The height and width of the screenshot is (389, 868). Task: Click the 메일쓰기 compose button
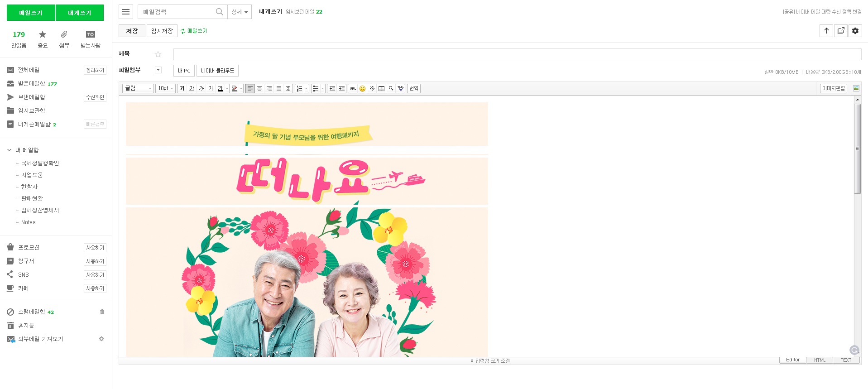click(31, 13)
